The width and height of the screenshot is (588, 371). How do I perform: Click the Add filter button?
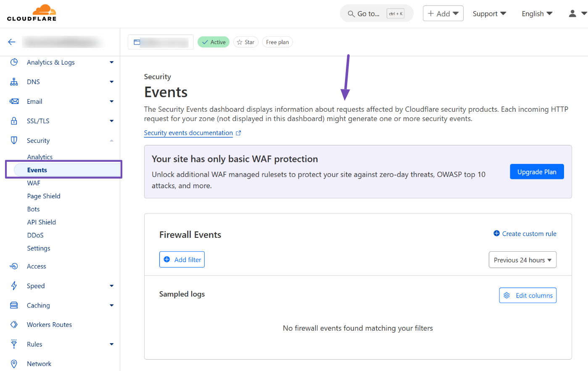pyautogui.click(x=182, y=260)
